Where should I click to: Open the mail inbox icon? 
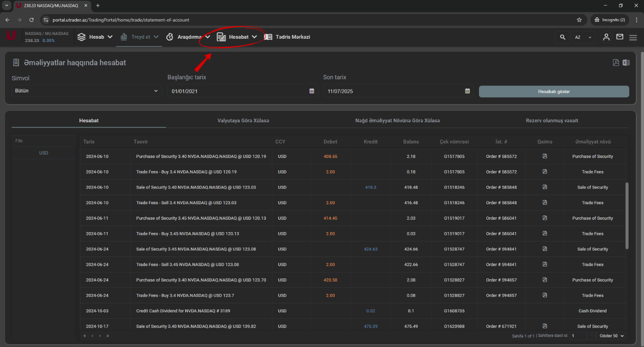(620, 37)
